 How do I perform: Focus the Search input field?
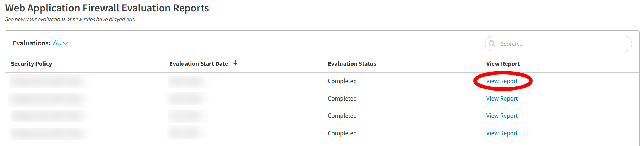point(563,44)
